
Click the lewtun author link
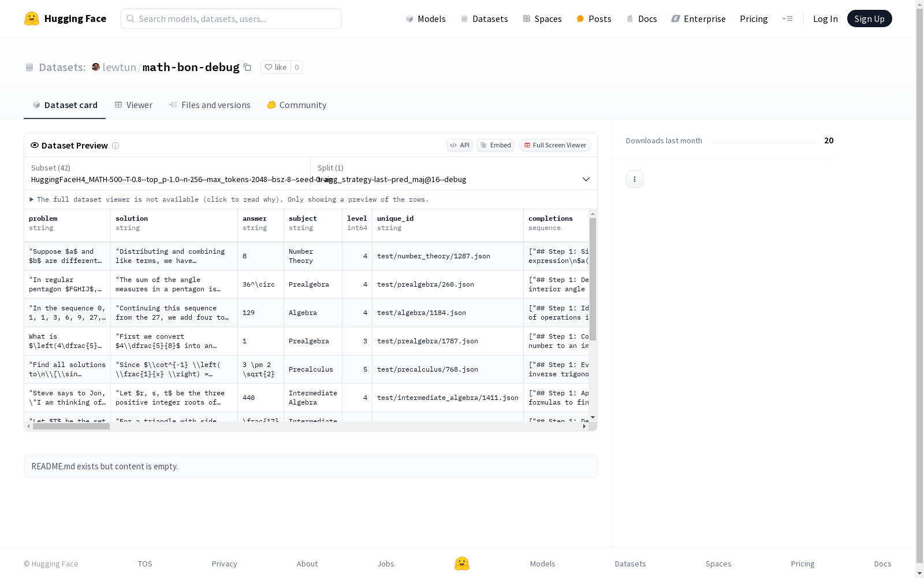tap(119, 67)
